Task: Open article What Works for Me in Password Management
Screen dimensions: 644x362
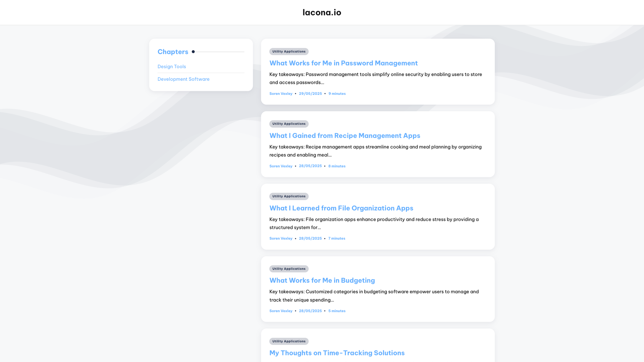Action: point(343,63)
